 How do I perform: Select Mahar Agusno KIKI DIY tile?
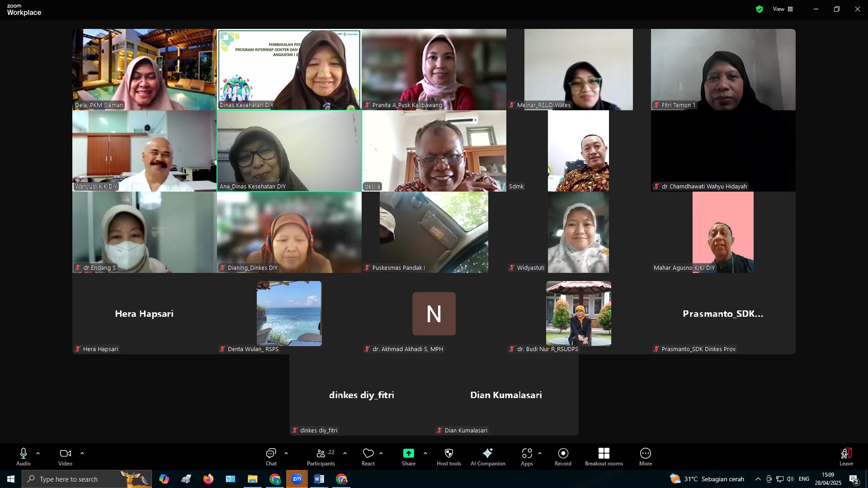(723, 232)
